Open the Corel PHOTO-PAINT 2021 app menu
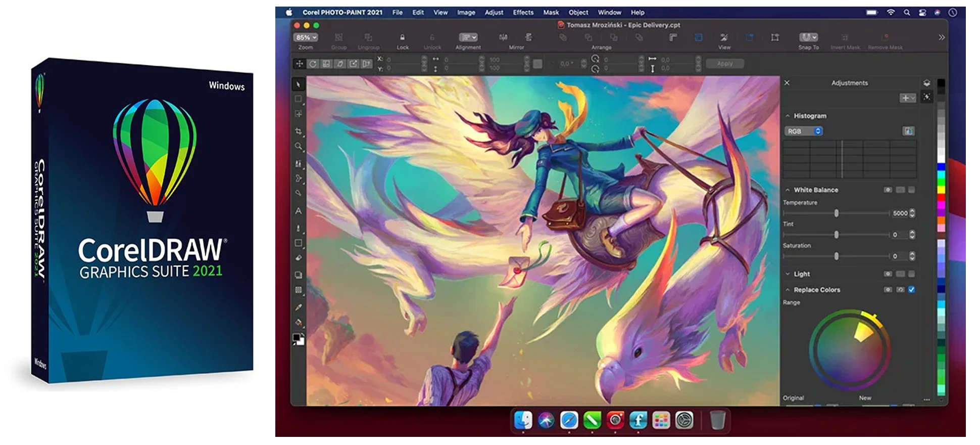Viewport: 980px width, 445px height. [342, 12]
